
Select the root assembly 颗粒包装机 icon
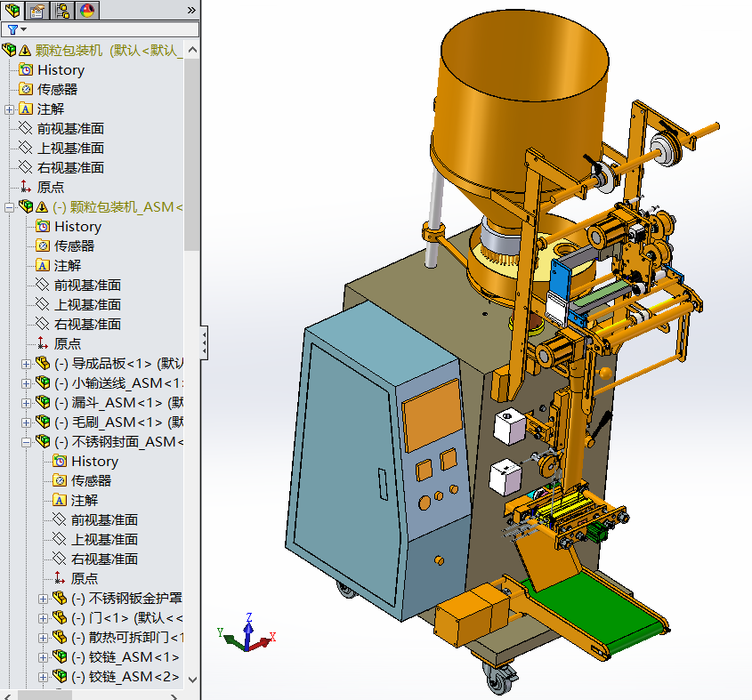[9, 50]
